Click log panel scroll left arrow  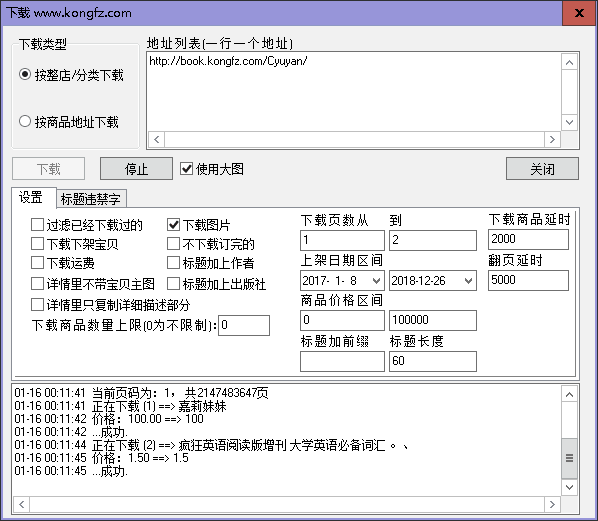coord(22,504)
